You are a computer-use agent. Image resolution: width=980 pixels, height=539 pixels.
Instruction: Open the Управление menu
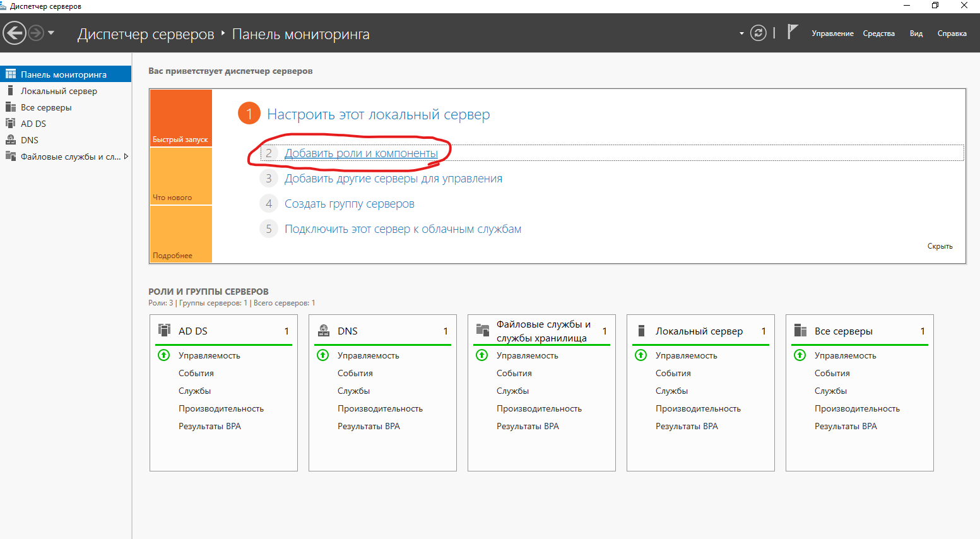coord(832,33)
